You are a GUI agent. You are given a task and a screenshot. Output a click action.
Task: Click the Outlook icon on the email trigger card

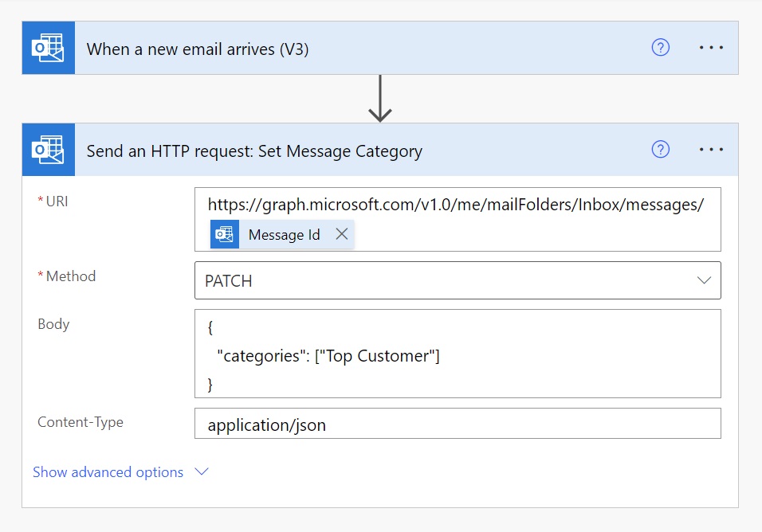[48, 47]
